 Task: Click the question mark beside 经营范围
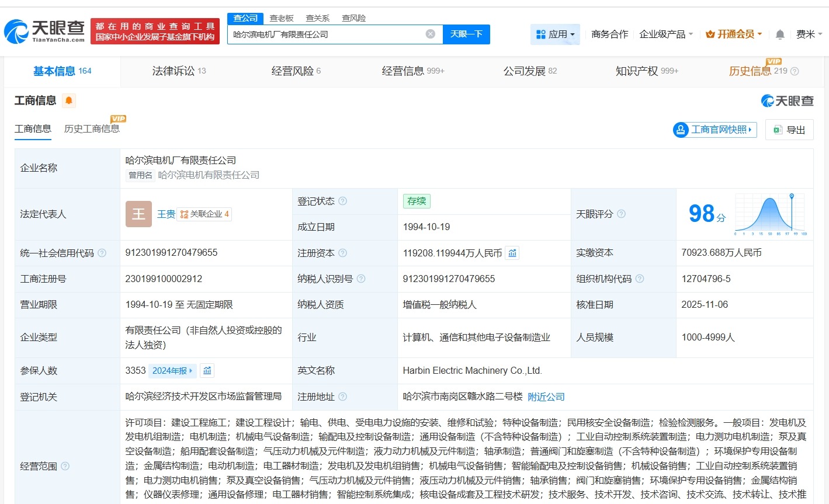coord(65,466)
